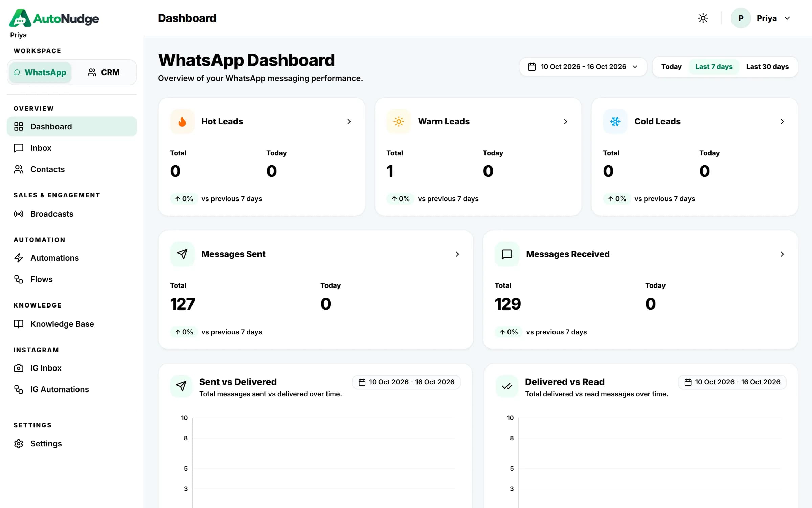Click the Dashboard grid icon in sidebar
The height and width of the screenshot is (508, 812).
click(x=19, y=127)
